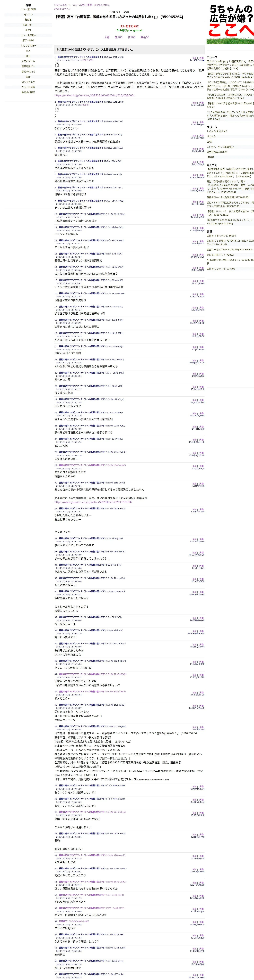Open thread 外務省がハバナに危険情報
Screen dimensions: 254x980
click(x=228, y=197)
